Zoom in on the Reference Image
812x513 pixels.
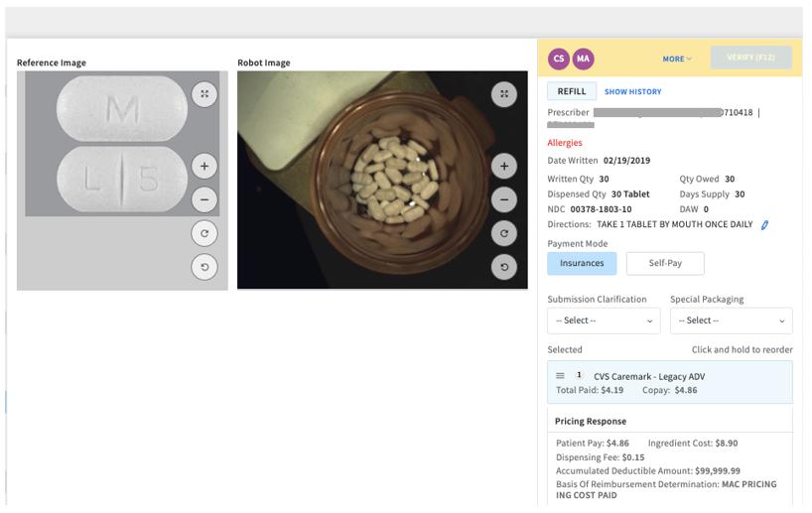(203, 166)
